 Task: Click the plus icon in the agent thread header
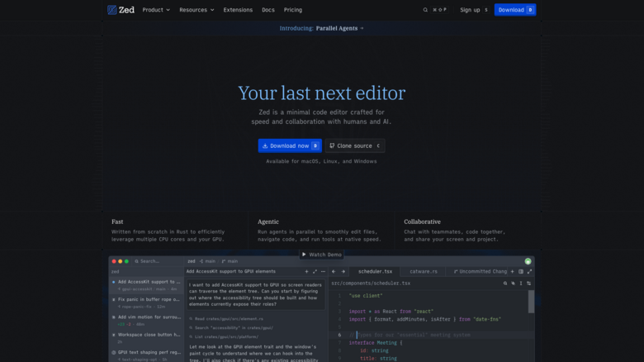click(x=306, y=271)
